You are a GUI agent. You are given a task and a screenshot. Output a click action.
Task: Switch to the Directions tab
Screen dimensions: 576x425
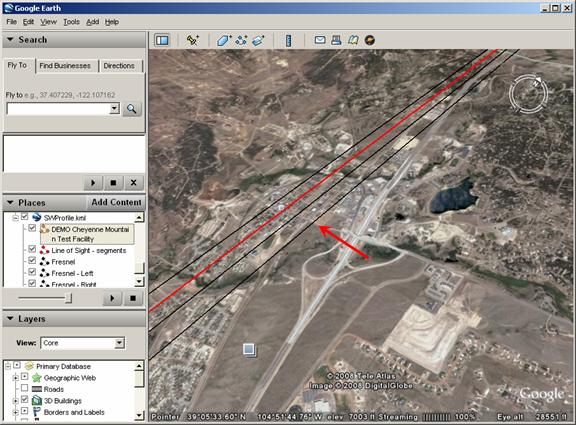[x=119, y=66]
